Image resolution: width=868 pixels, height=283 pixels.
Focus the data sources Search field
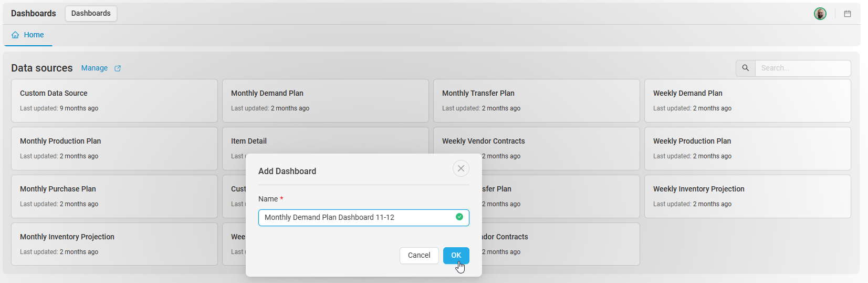pyautogui.click(x=803, y=68)
